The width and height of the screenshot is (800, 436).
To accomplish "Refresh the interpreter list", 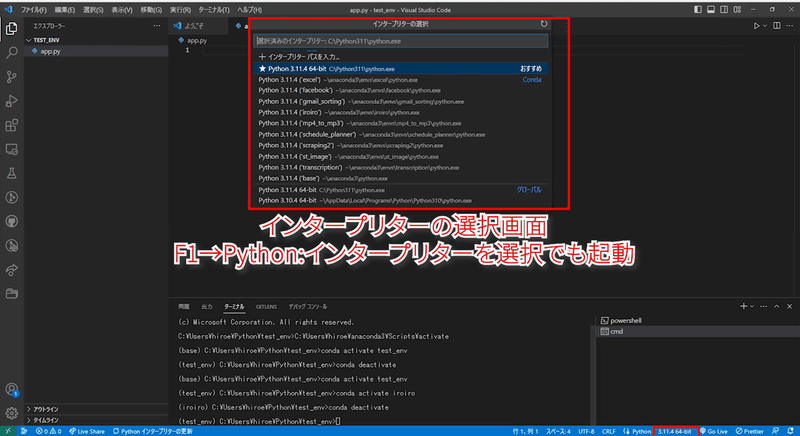I will pyautogui.click(x=544, y=23).
